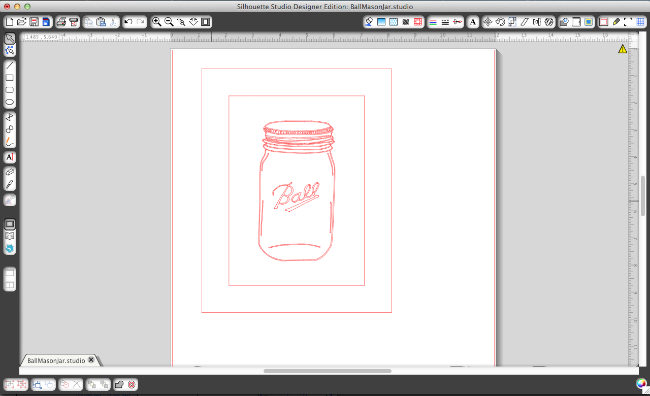The image size is (650, 396).
Task: Select the Text tool in the left toolbar
Action: point(10,157)
